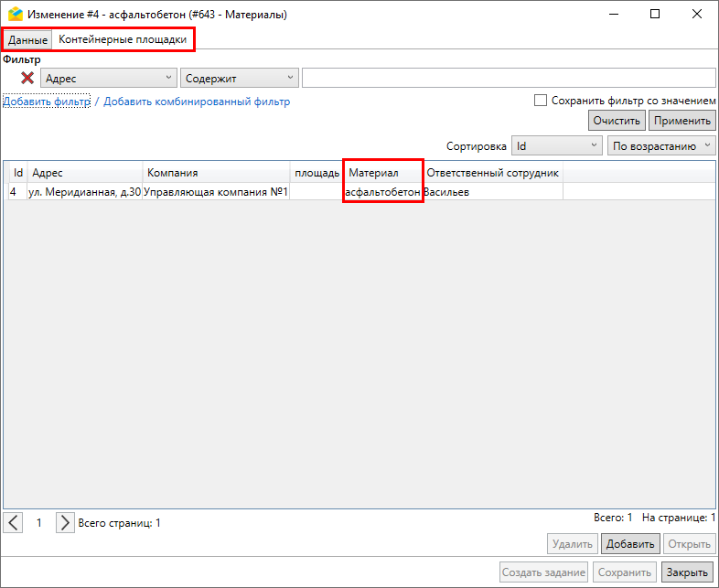Remove filter with red X icon

pos(27,79)
